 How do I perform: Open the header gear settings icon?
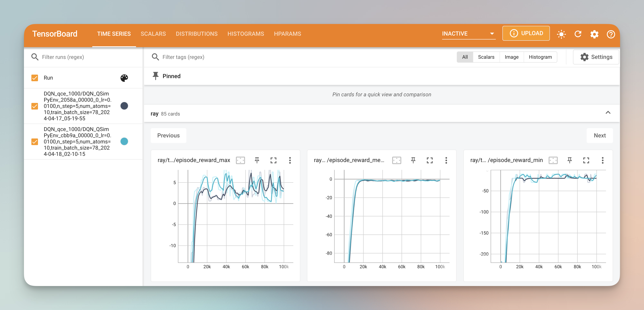point(594,34)
